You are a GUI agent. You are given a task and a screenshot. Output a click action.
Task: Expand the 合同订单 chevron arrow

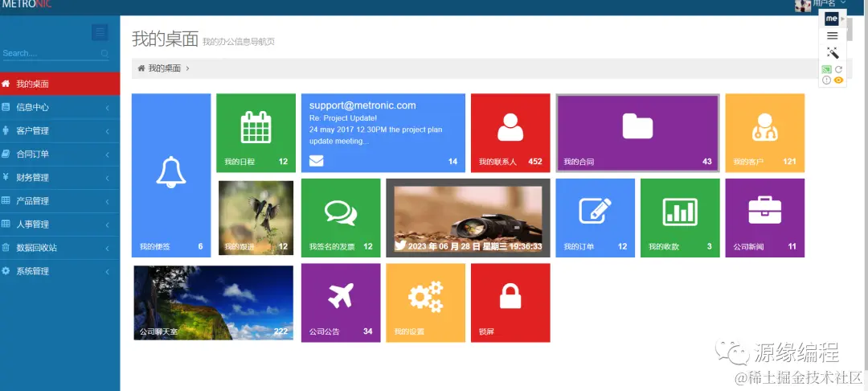point(108,154)
